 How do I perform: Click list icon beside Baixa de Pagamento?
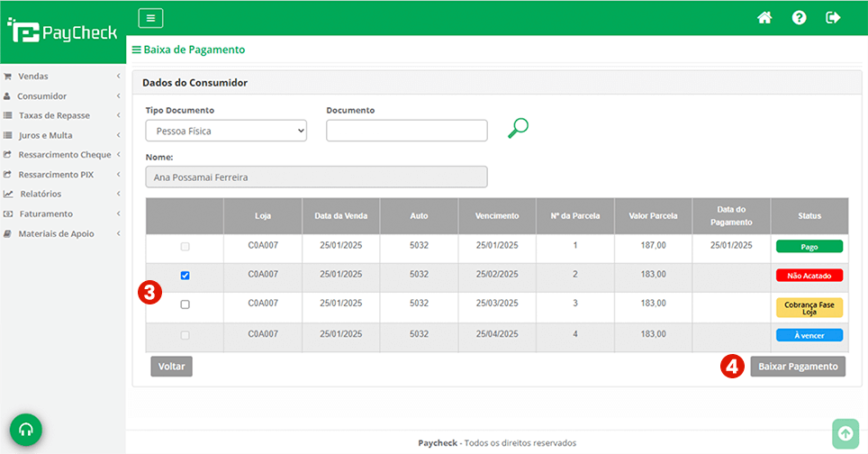[x=136, y=50]
